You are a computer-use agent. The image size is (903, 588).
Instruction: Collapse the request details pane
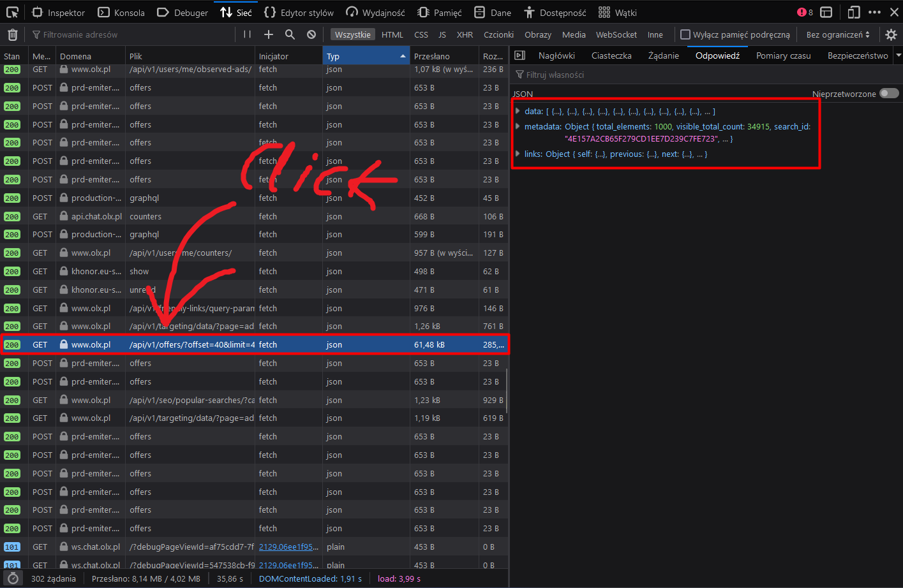click(519, 55)
